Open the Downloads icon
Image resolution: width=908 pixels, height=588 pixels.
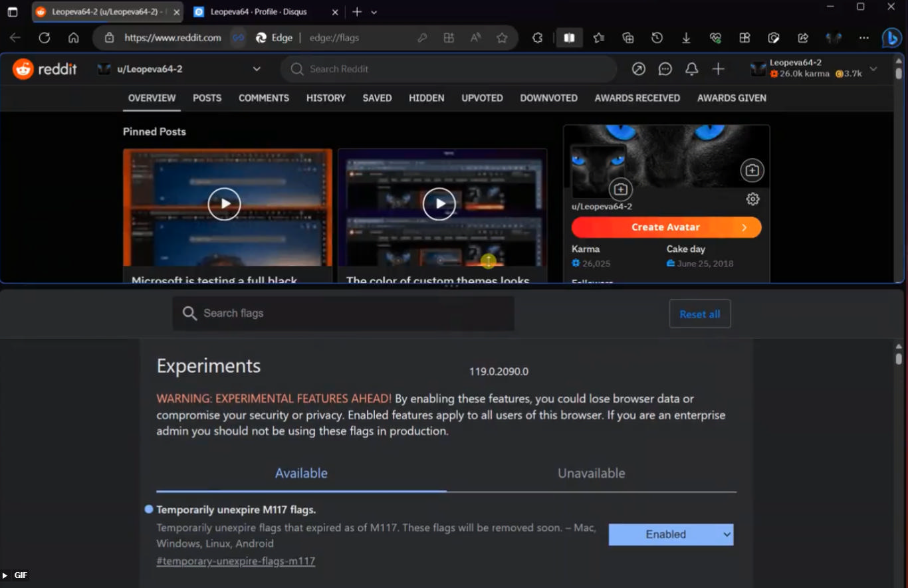click(686, 38)
